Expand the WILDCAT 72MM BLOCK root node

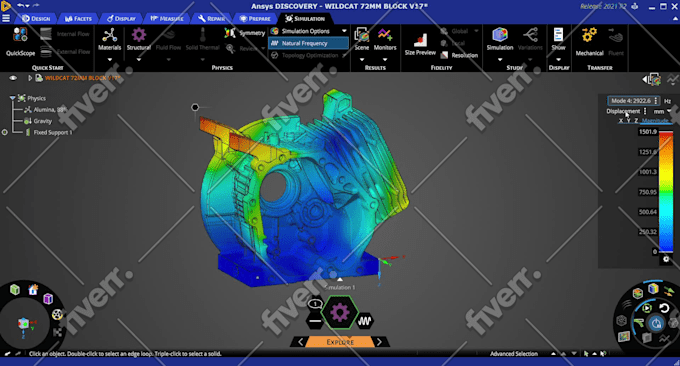coord(29,78)
